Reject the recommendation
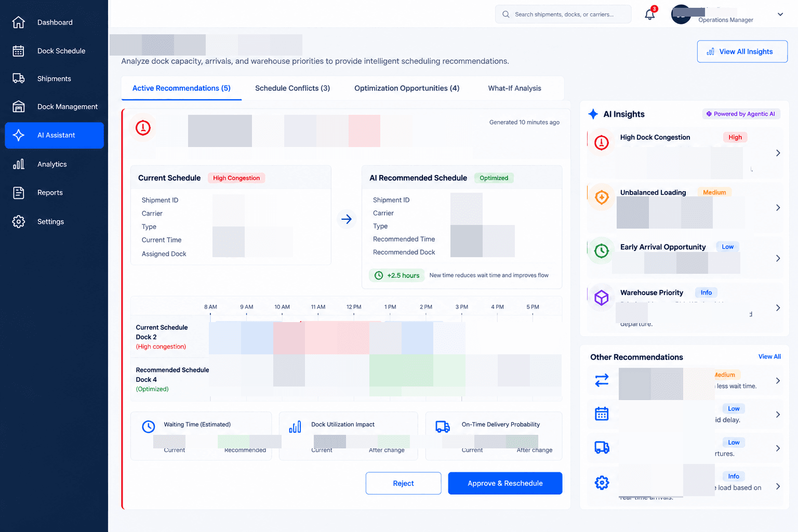798x532 pixels. tap(403, 483)
